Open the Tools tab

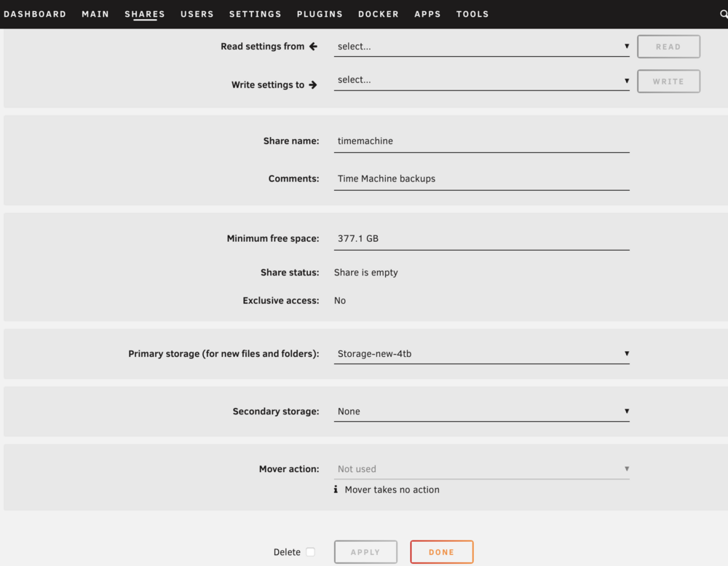pyautogui.click(x=472, y=14)
